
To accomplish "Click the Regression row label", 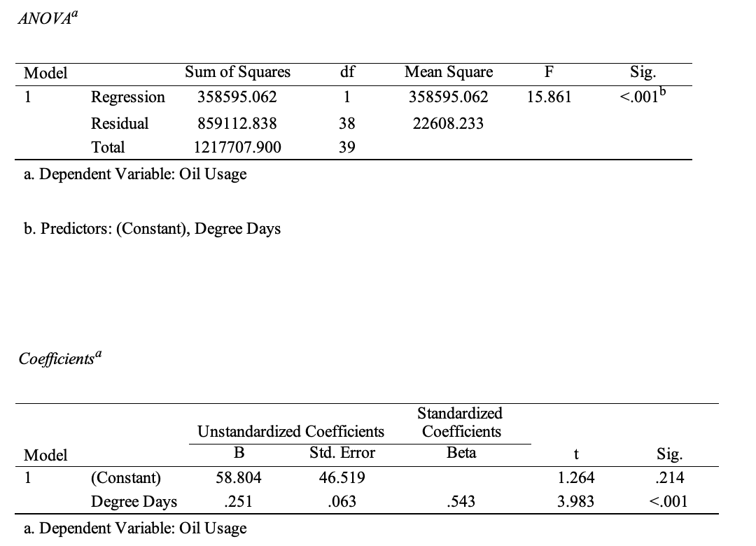I will point(128,97).
